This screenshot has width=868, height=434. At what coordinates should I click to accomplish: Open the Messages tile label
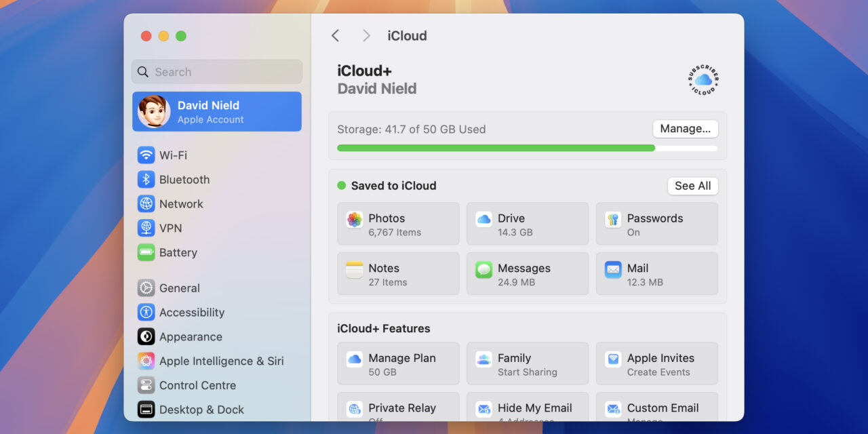[524, 269]
